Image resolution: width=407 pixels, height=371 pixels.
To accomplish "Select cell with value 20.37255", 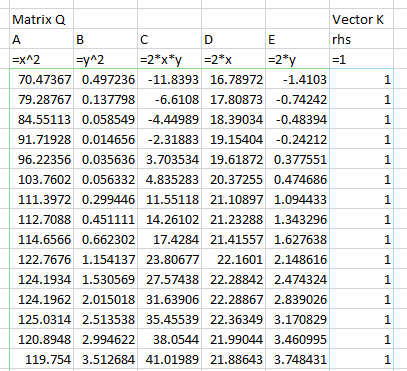I will coord(233,179).
